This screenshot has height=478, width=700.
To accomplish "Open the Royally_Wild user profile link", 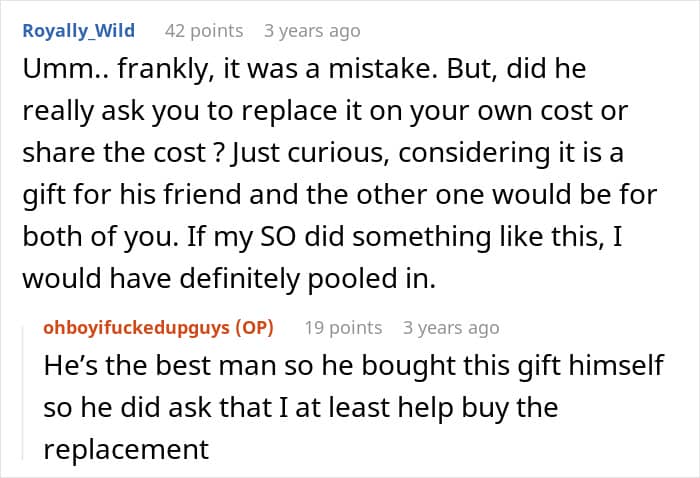I will click(79, 31).
